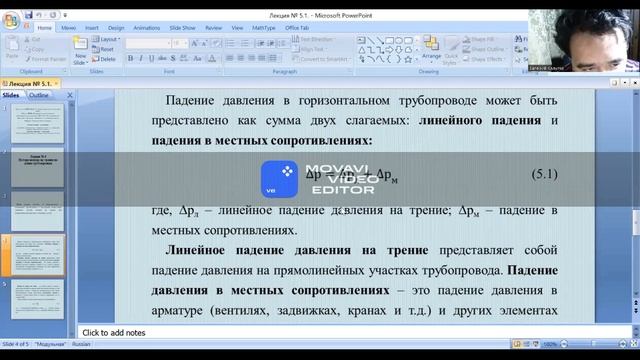Switch to the Outline pane tab

coord(39,95)
